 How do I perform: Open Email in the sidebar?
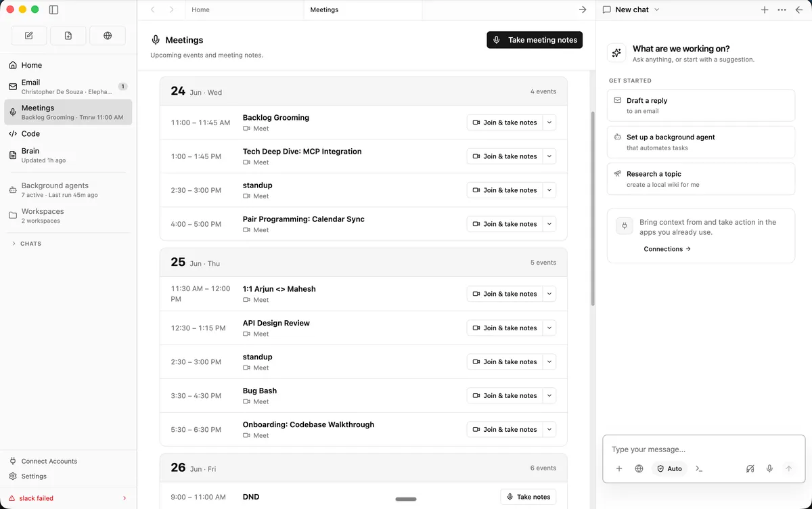68,87
